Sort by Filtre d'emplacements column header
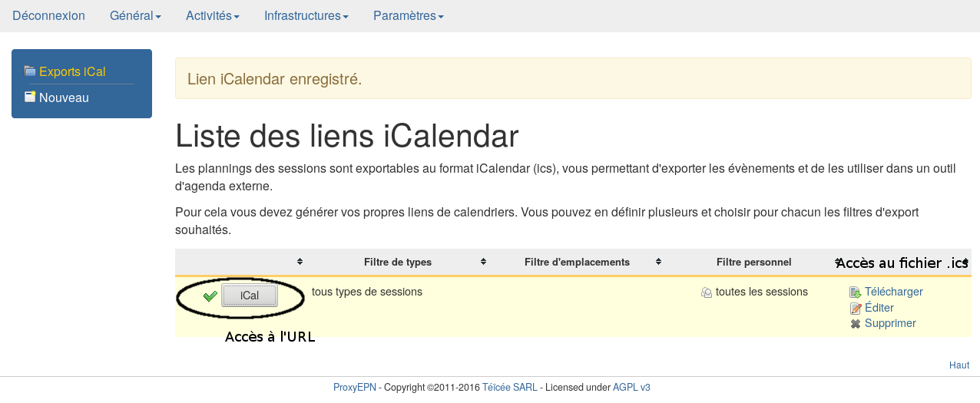The height and width of the screenshot is (403, 980). [577, 262]
